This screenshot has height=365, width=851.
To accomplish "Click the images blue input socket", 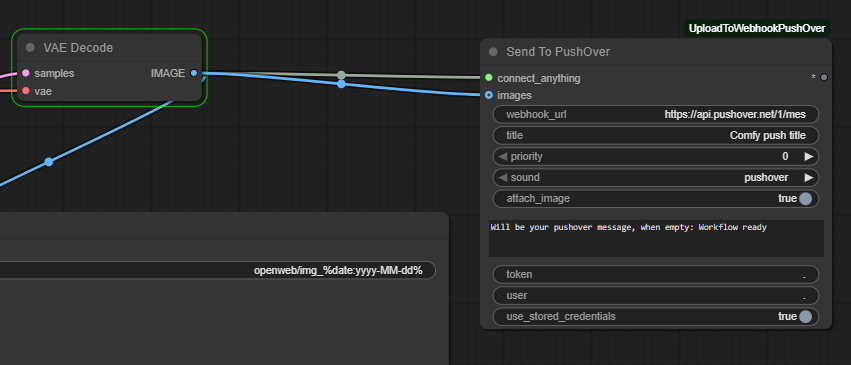I will click(488, 95).
